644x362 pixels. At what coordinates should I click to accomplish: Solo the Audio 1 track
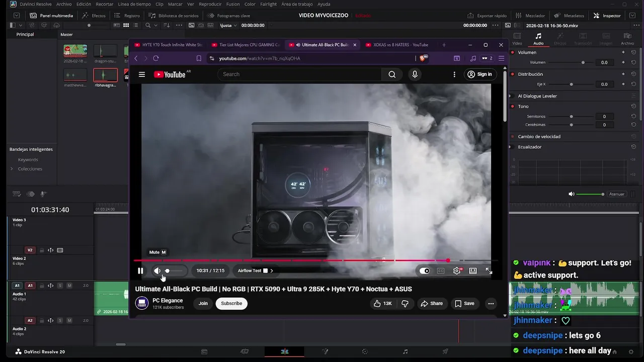click(60, 286)
